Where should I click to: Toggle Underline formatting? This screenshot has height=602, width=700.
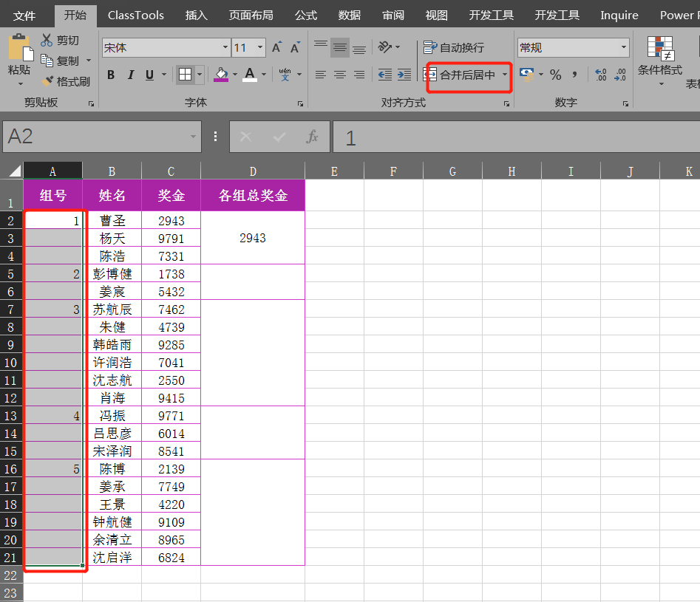point(149,75)
